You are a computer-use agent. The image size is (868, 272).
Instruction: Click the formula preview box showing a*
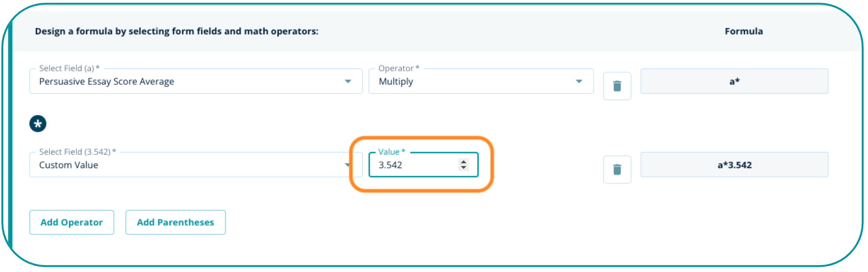(x=734, y=82)
